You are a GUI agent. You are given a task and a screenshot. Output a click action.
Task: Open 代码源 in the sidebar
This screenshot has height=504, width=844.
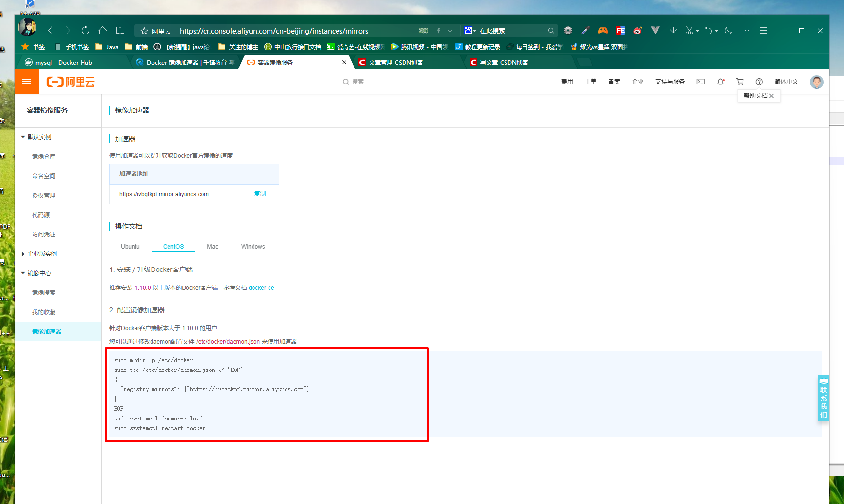coord(41,215)
